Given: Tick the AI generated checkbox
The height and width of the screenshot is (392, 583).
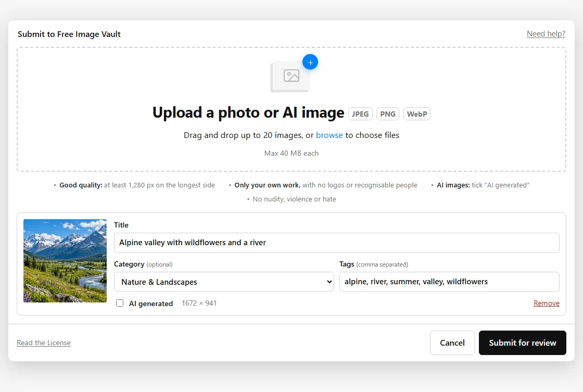Looking at the screenshot, I should [120, 303].
